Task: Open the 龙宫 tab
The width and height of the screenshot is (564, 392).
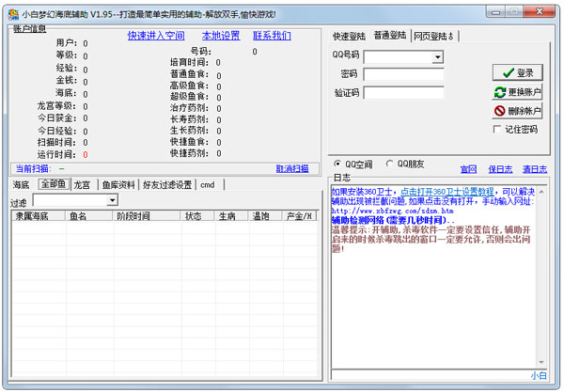Action: (x=82, y=185)
